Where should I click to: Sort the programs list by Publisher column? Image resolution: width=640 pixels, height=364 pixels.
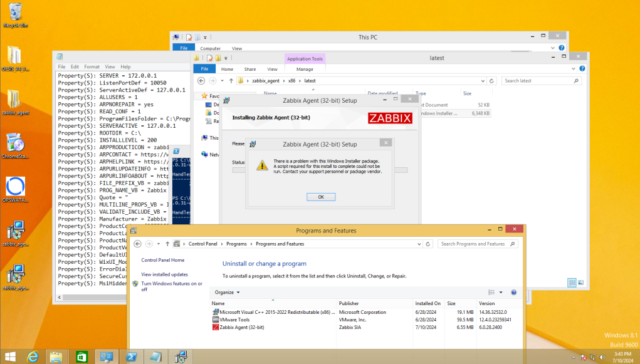(x=349, y=303)
